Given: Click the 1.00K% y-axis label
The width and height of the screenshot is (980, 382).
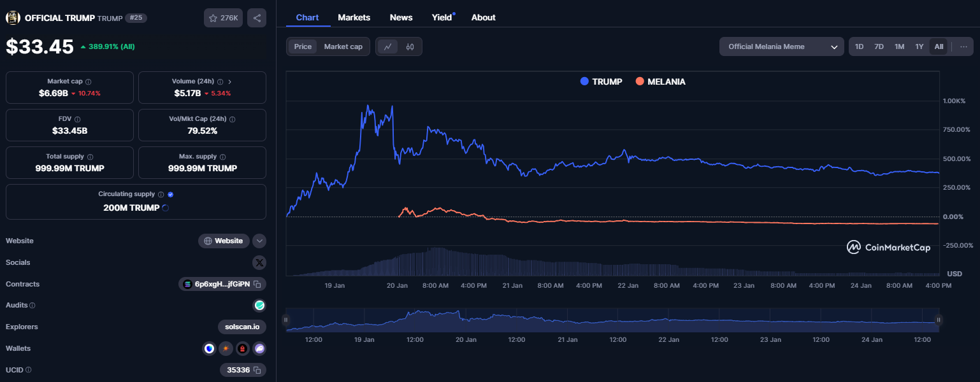Looking at the screenshot, I should click(x=954, y=101).
